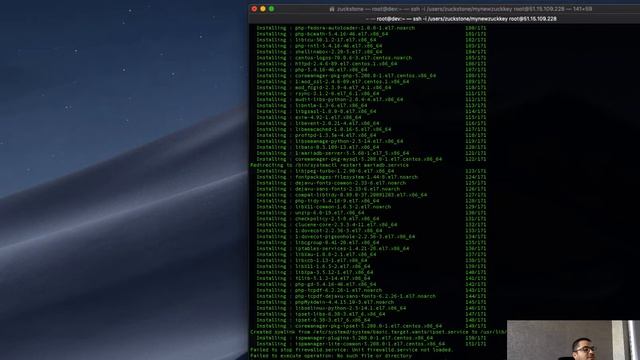Click the fontpackages-filesystem install line

pyautogui.click(x=371, y=177)
